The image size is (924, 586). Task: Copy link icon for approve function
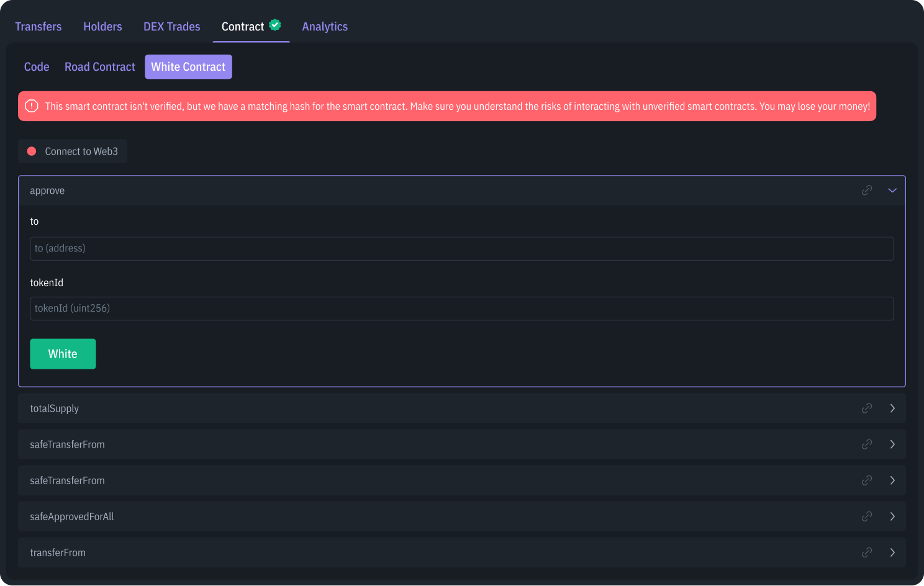[867, 191]
